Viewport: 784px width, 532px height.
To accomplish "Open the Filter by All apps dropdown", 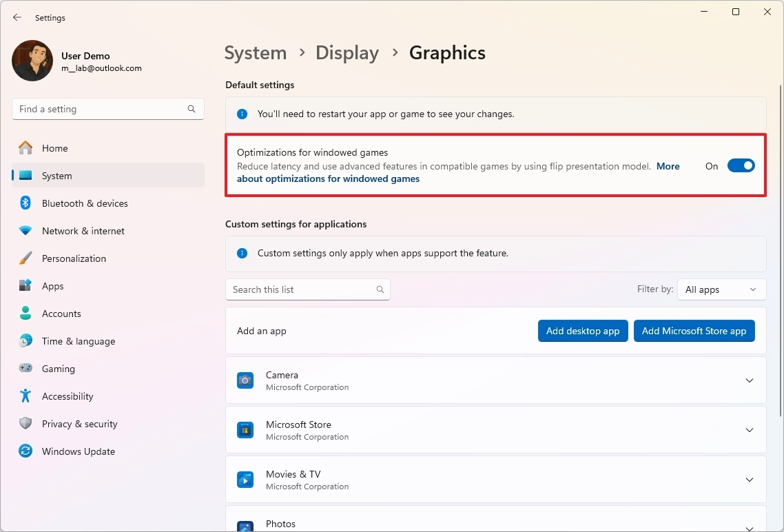I will coord(721,289).
